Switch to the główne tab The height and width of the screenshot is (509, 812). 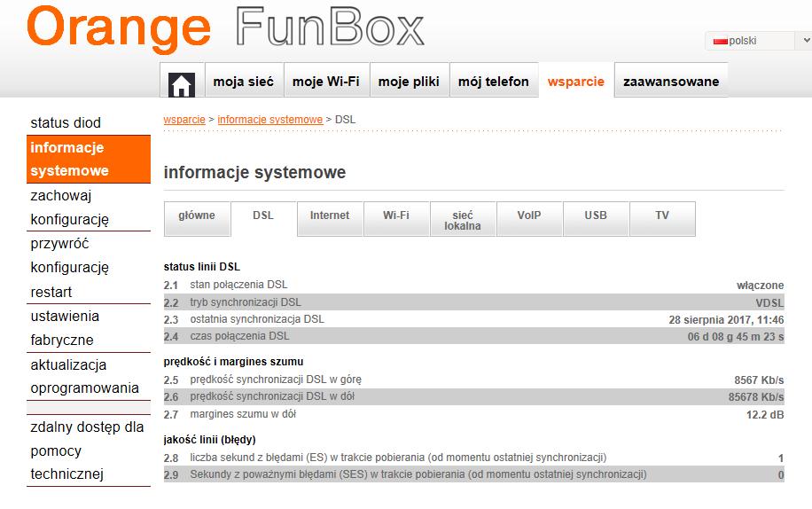[x=197, y=216]
